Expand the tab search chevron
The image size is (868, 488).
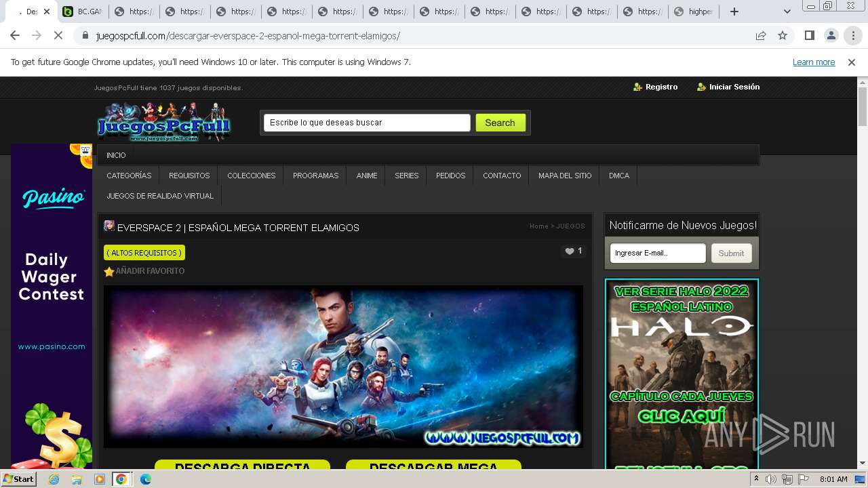(x=787, y=12)
